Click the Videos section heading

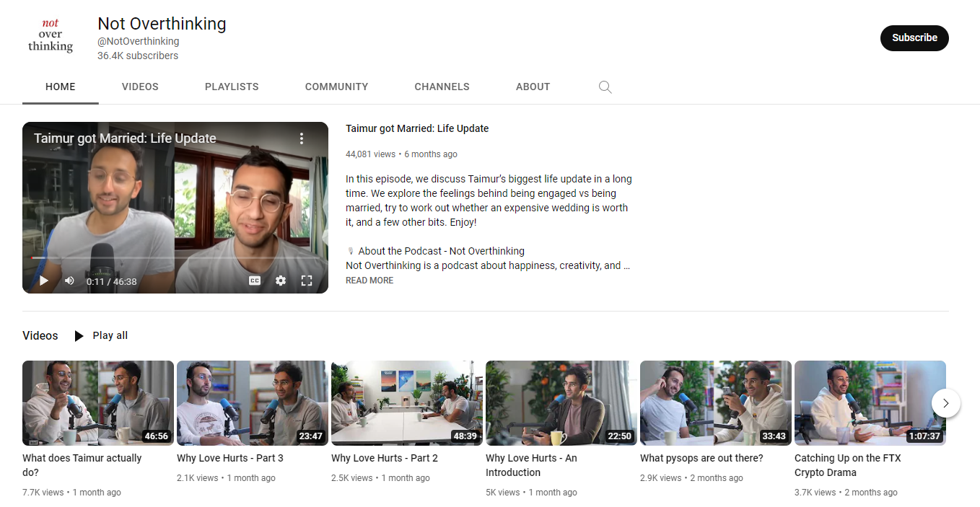click(40, 335)
